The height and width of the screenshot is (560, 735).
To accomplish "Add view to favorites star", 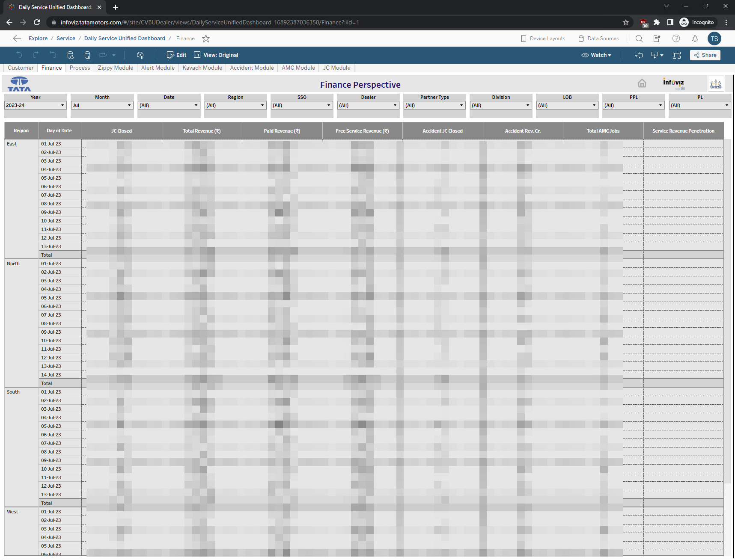I will [x=206, y=39].
